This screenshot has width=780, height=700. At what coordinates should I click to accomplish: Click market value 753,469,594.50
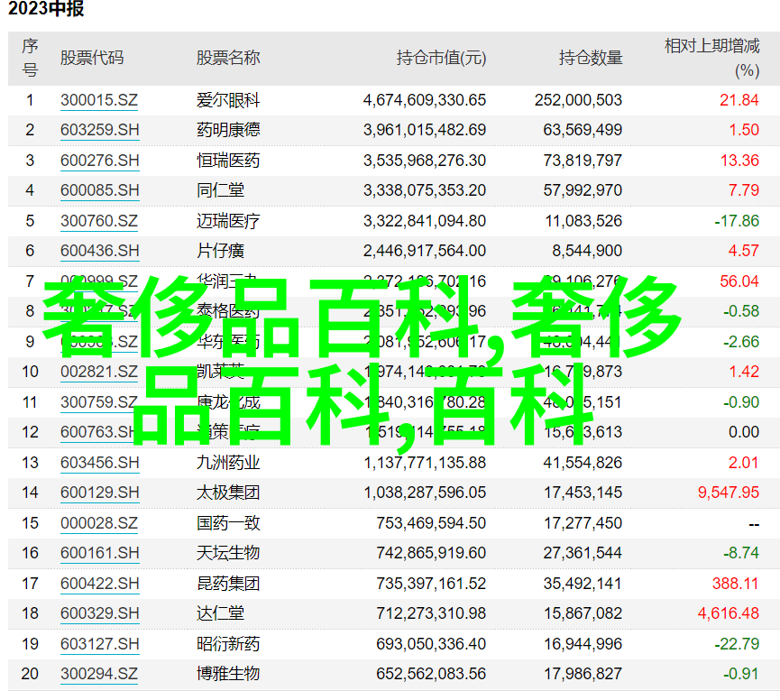pos(431,523)
